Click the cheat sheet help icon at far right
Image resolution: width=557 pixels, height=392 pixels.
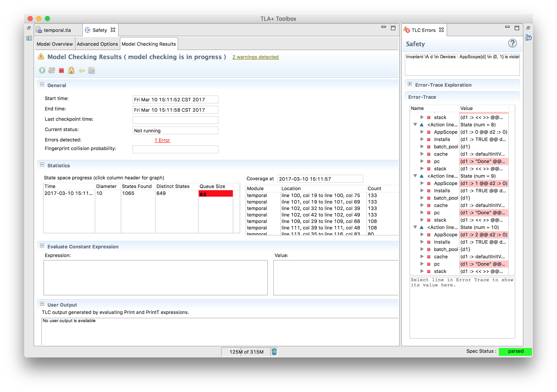coord(528,38)
